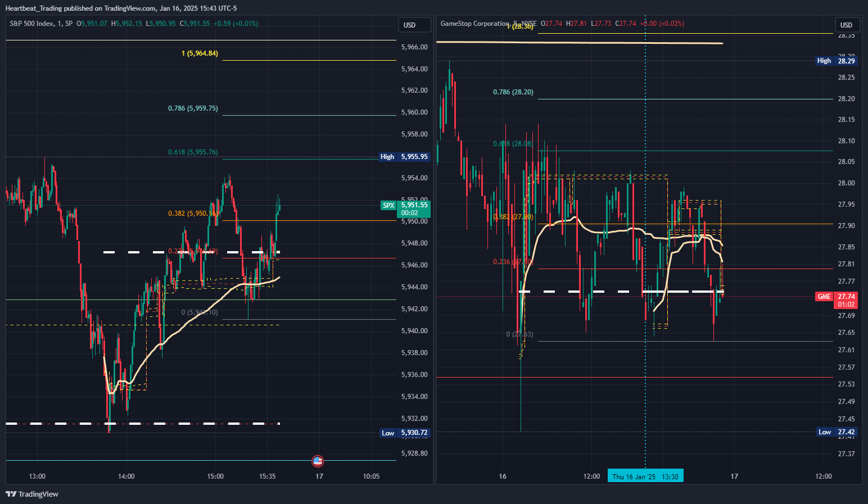
Task: Click the S&P 500 Index symbol title
Action: coord(41,24)
